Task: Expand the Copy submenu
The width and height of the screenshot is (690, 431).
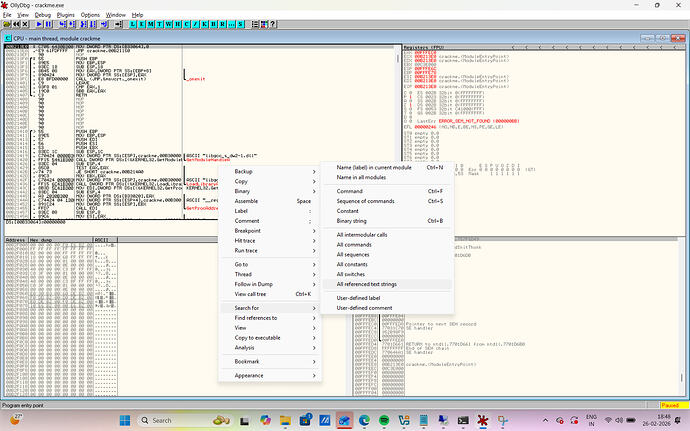Action: tap(270, 181)
